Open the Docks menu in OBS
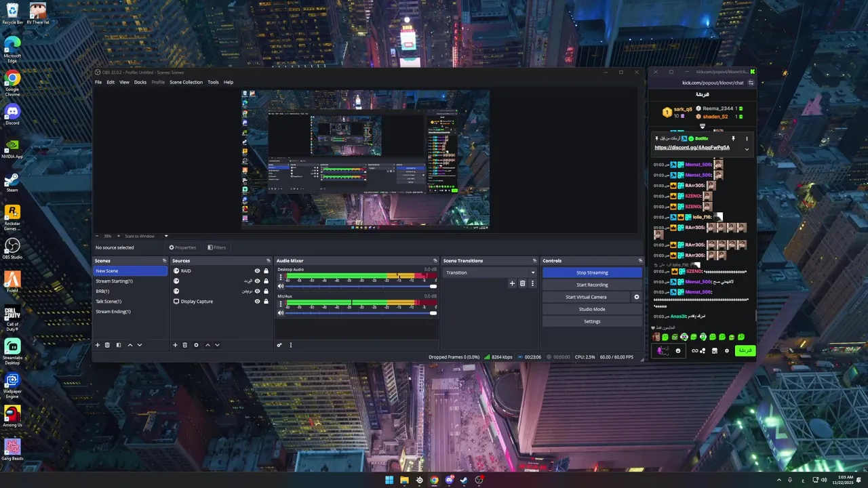 coord(140,82)
